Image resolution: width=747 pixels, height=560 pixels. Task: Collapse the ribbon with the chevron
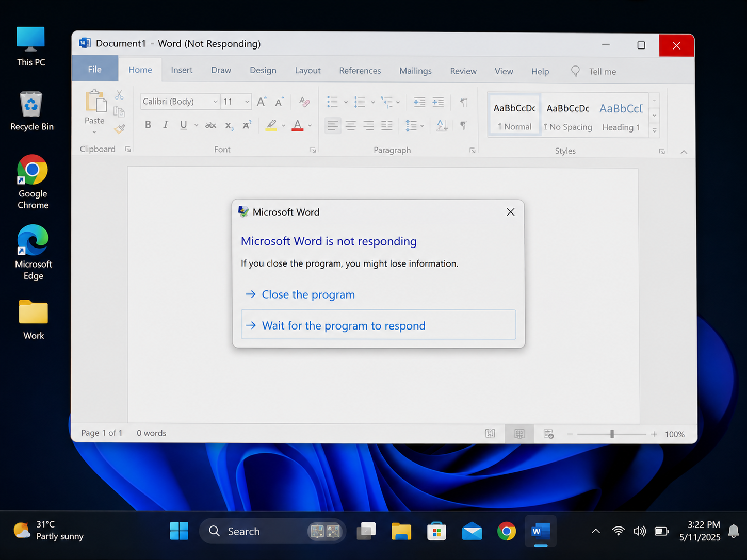pyautogui.click(x=684, y=152)
